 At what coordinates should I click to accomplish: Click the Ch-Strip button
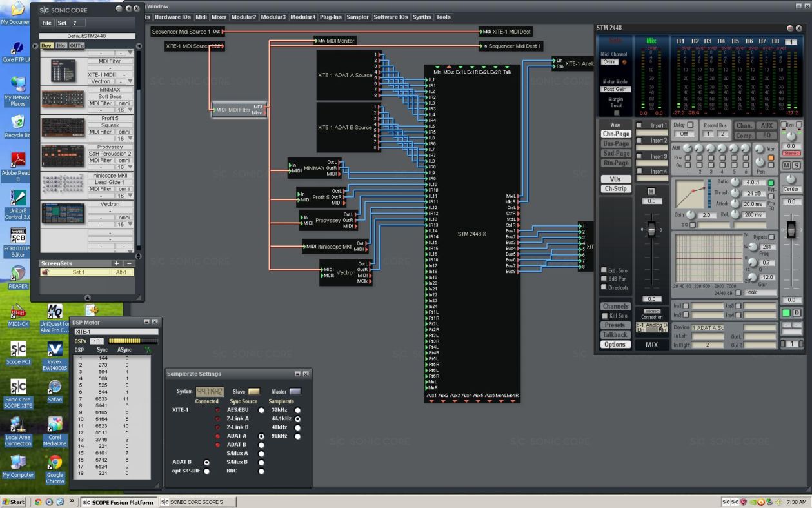[615, 189]
